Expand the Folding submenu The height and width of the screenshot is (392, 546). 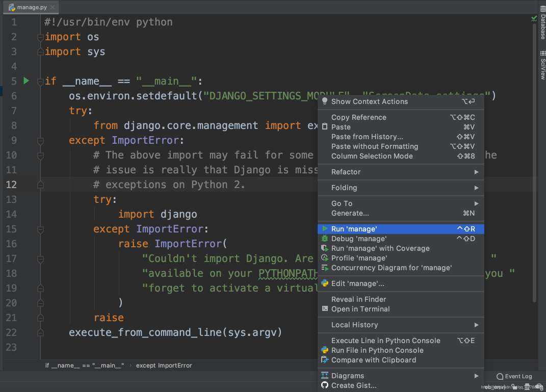click(x=401, y=188)
